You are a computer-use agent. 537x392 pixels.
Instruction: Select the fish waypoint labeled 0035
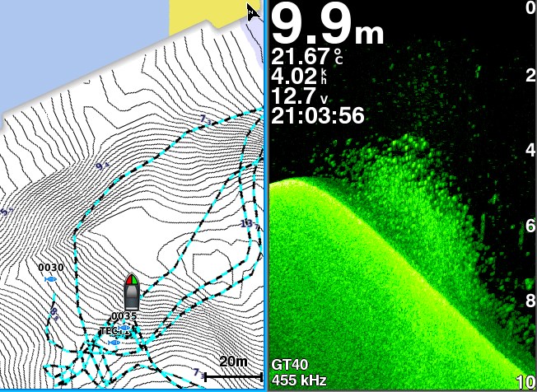click(x=124, y=326)
